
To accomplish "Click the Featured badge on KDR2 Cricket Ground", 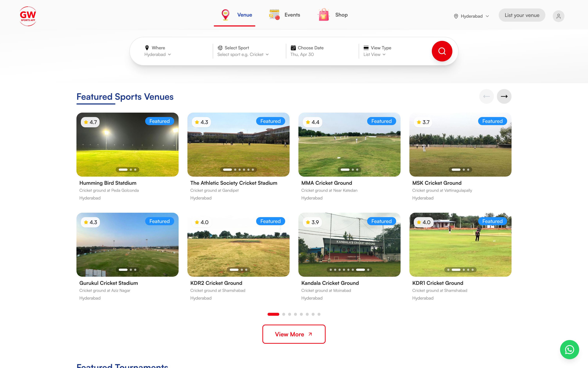I will coord(270,221).
